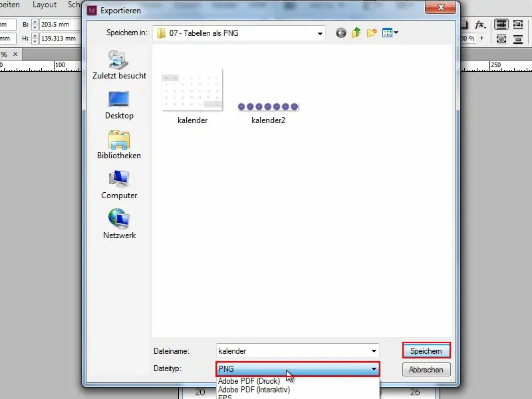Click the height H value field

coord(60,39)
